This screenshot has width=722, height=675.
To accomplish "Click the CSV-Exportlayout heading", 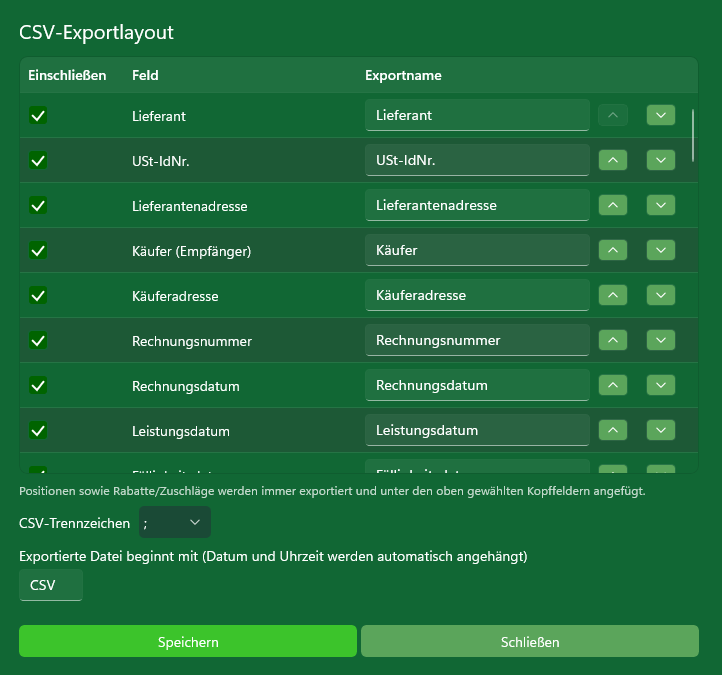I will pyautogui.click(x=96, y=32).
